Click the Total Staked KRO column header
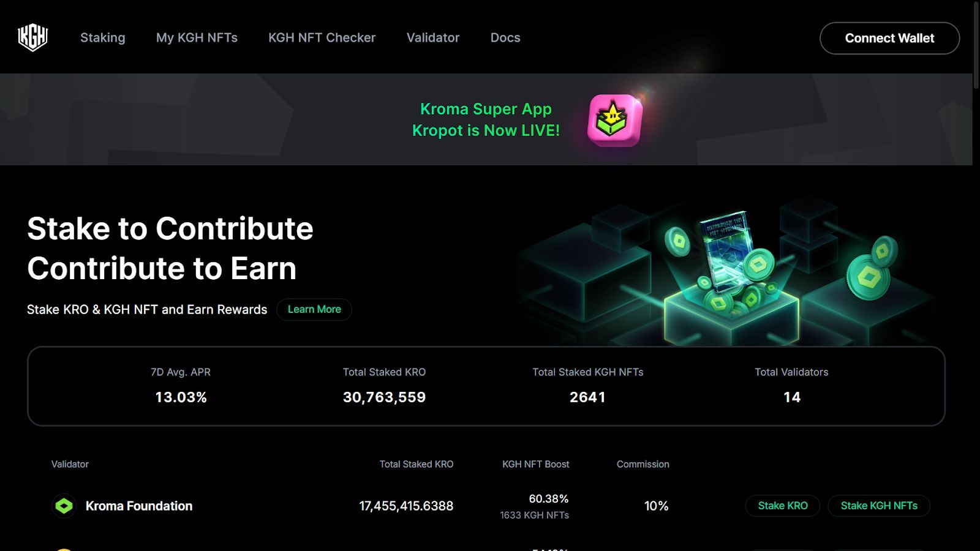Screen dimensions: 980x551 click(x=416, y=464)
